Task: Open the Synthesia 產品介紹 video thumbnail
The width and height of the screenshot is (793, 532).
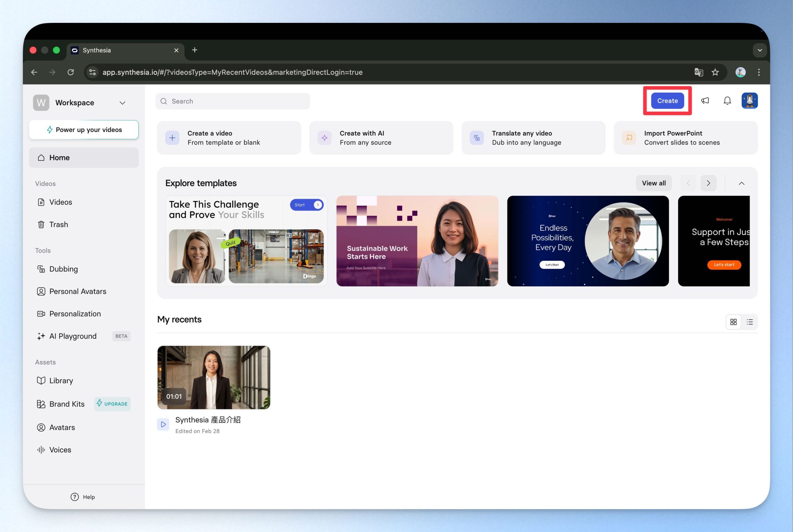Action: pyautogui.click(x=214, y=377)
